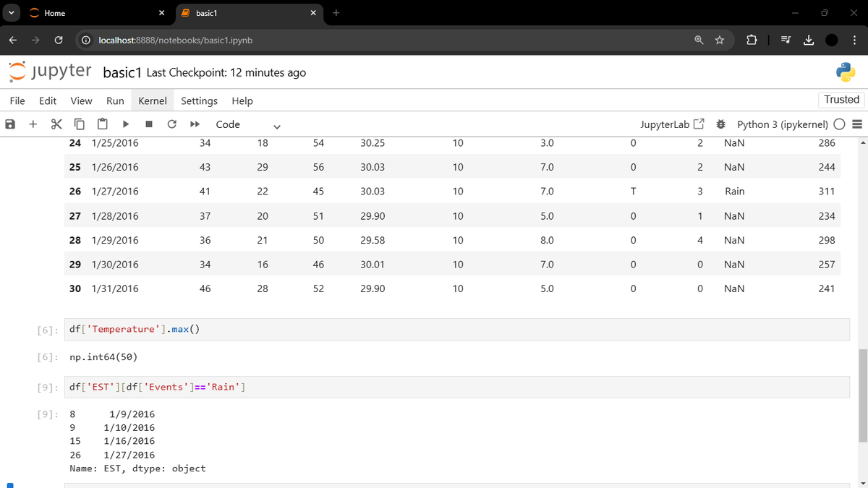Select 30.25 pressure value in row 24
Image resolution: width=868 pixels, height=488 pixels.
372,143
